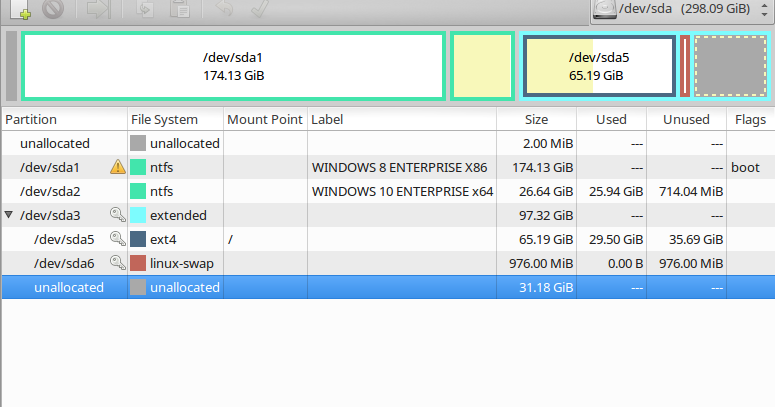
Task: Click the key icon beside /dev/sda6
Action: (117, 263)
